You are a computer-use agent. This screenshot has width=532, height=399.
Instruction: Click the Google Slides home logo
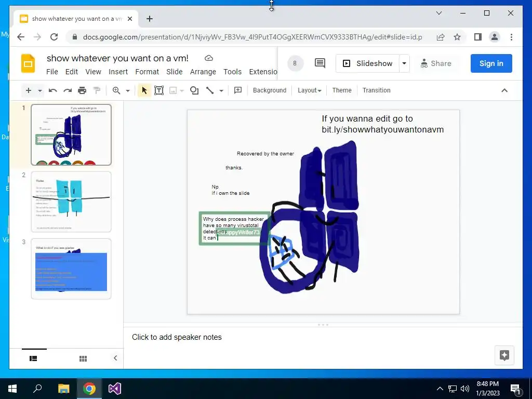[28, 63]
